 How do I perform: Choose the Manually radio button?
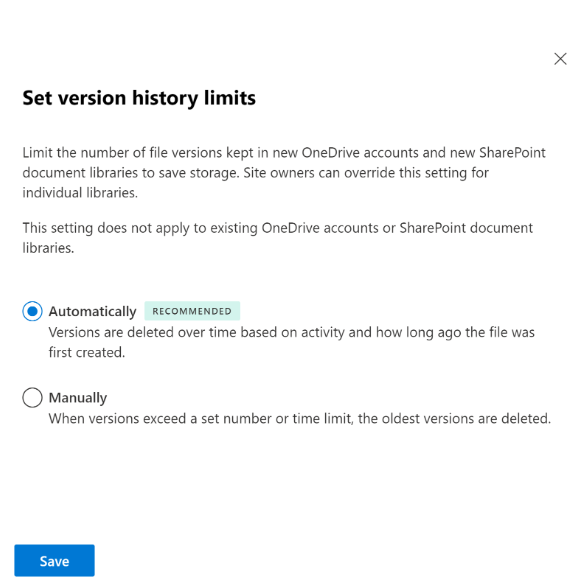pos(32,397)
